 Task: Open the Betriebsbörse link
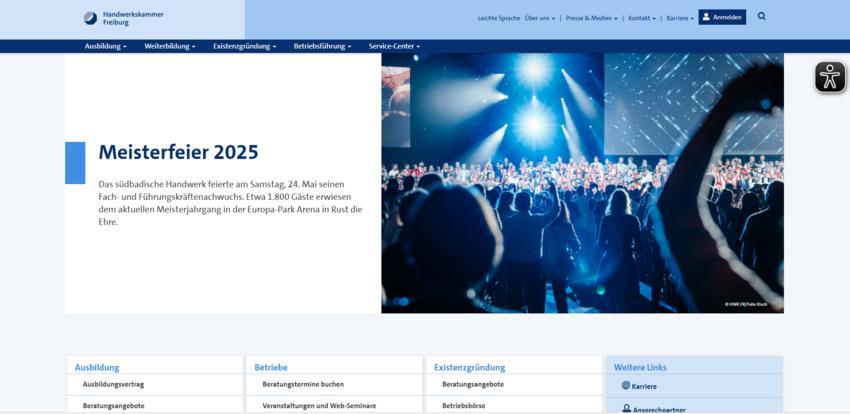(463, 405)
